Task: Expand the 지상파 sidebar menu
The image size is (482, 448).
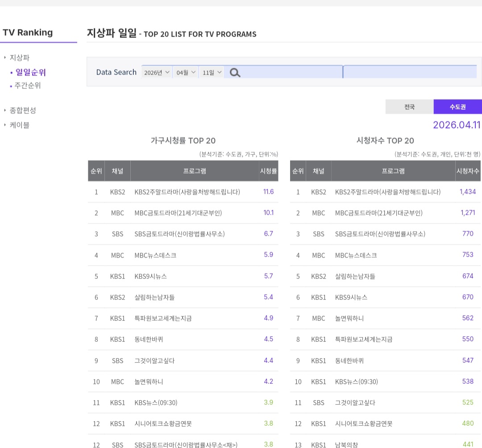Action: pos(19,58)
